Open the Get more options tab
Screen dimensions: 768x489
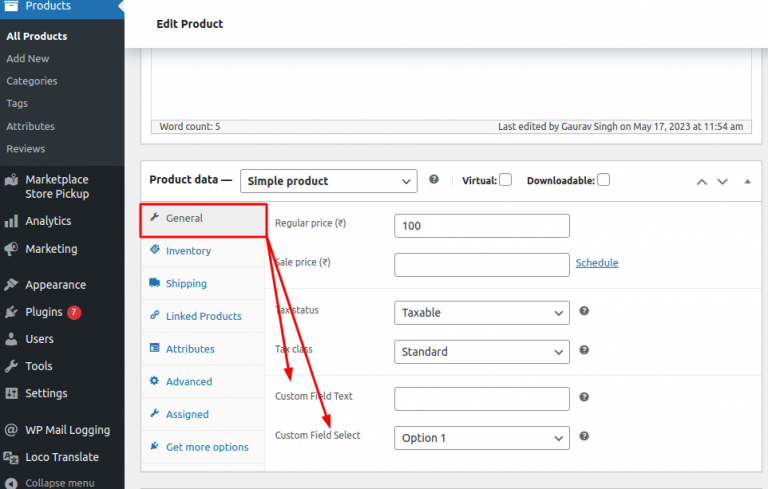click(x=203, y=447)
